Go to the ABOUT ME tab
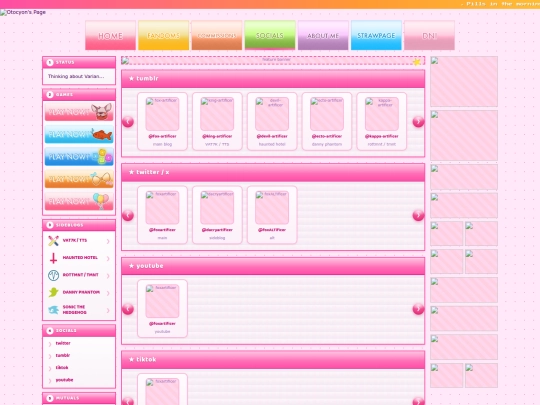 coord(323,35)
